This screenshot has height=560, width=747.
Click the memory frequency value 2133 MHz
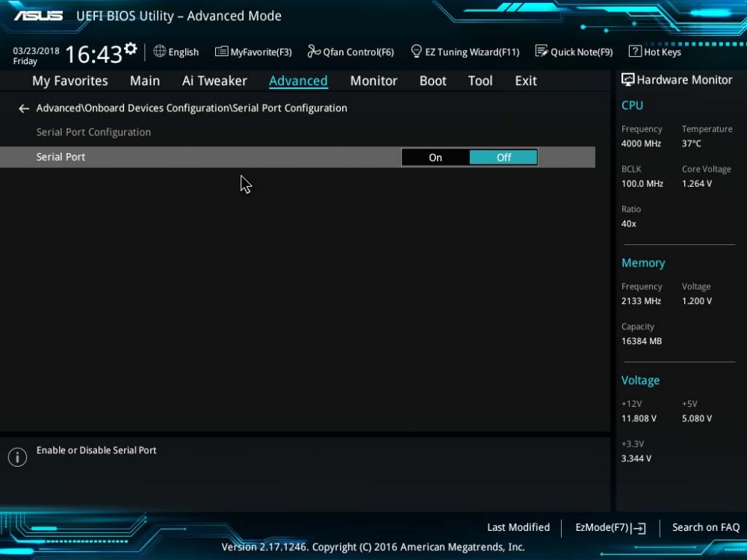(641, 301)
